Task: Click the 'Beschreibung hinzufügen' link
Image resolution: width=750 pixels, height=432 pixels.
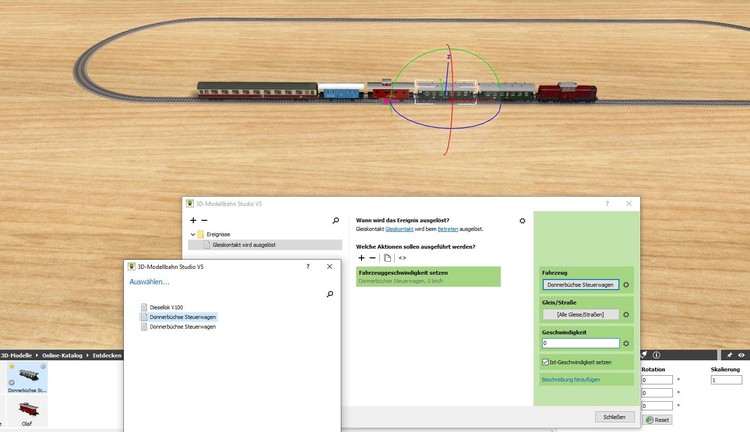Action: tap(571, 379)
